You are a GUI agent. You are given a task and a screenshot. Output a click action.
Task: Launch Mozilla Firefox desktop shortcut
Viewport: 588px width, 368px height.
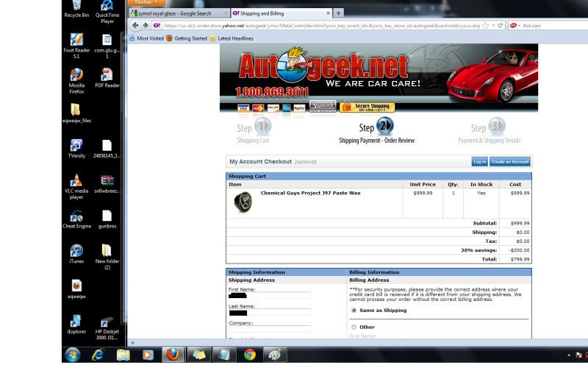[x=76, y=81]
